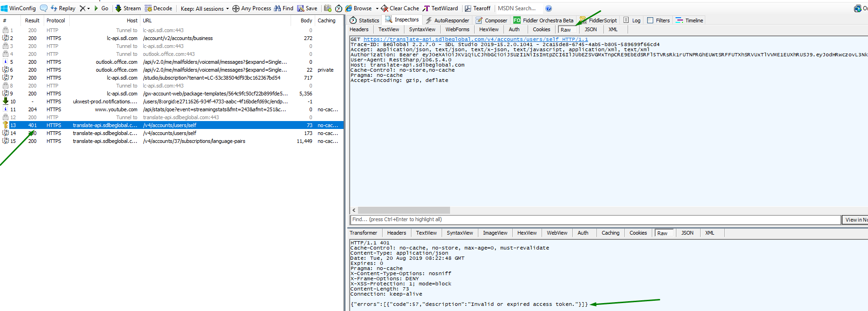Open the response Transformer tab

tap(364, 233)
